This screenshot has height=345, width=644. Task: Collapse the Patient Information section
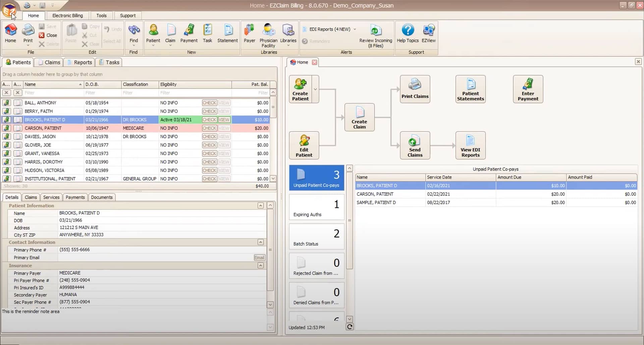click(x=261, y=206)
